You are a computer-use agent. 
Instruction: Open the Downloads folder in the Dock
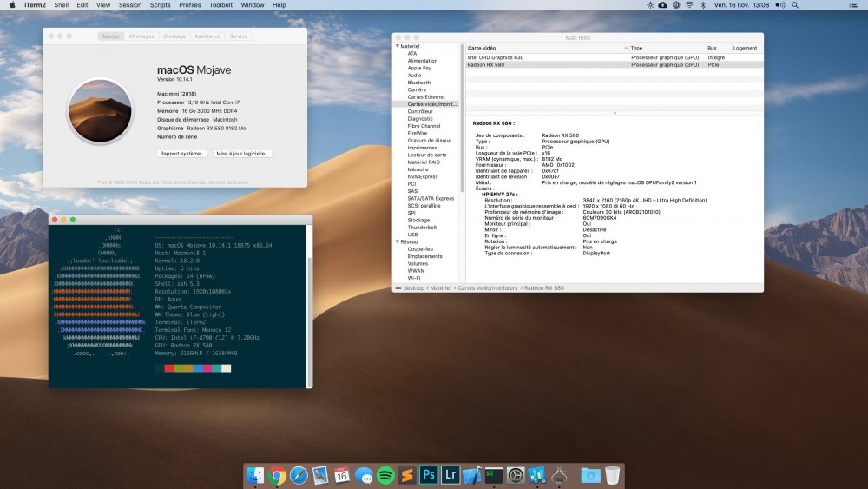tap(590, 475)
